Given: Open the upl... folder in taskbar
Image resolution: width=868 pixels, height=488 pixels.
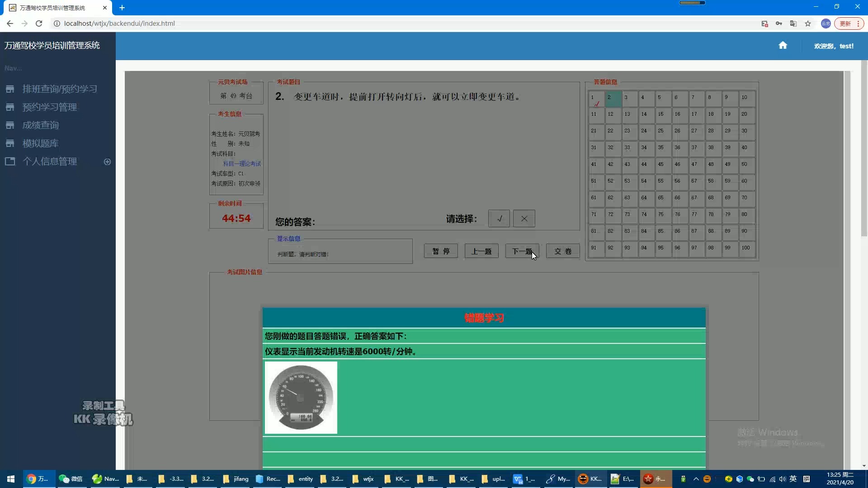Looking at the screenshot, I should pyautogui.click(x=494, y=479).
